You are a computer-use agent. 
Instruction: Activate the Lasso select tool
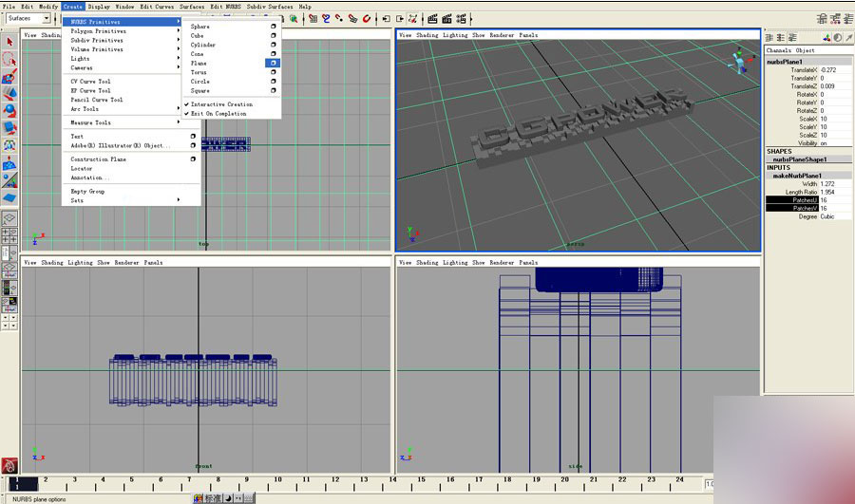(x=9, y=59)
